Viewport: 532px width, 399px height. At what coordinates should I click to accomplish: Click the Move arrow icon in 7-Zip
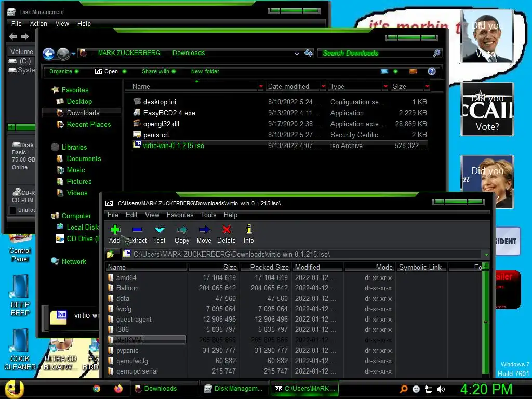(204, 230)
